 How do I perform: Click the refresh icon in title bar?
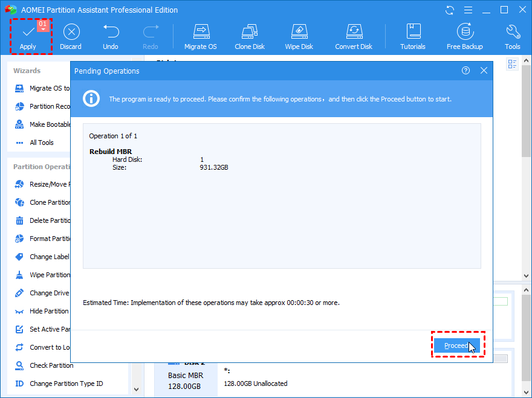[450, 10]
